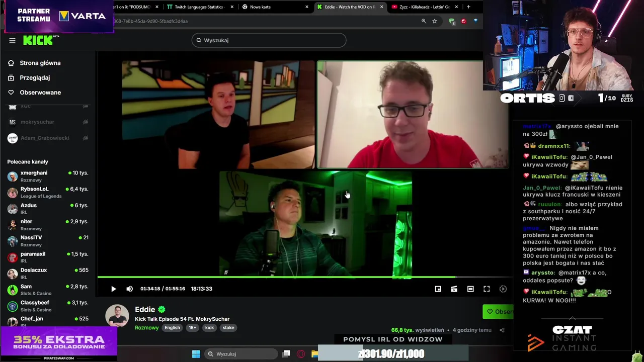
Task: Open Task View on the taskbar
Action: tap(286, 354)
